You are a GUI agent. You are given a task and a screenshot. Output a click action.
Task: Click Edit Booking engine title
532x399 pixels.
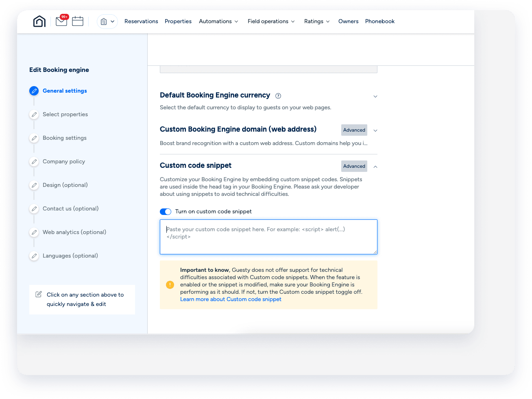click(x=59, y=69)
